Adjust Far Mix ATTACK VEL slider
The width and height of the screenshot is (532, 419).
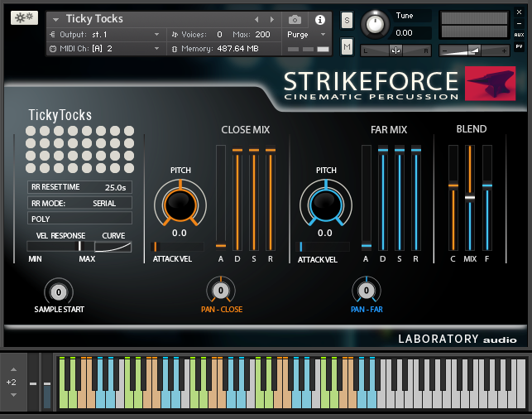[x=323, y=247]
